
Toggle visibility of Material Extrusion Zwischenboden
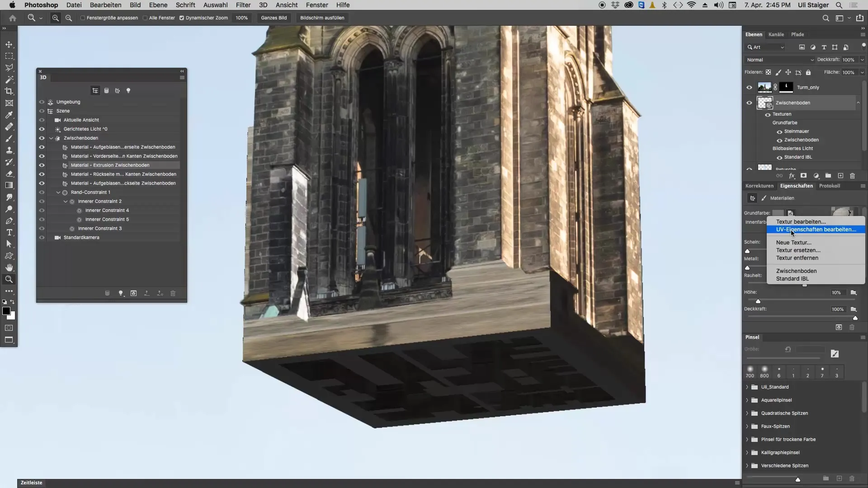42,165
